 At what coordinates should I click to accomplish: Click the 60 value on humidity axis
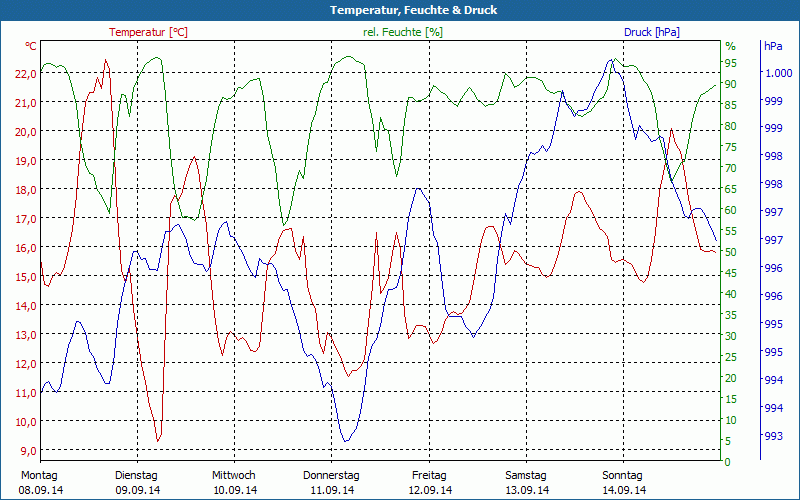[x=731, y=210]
